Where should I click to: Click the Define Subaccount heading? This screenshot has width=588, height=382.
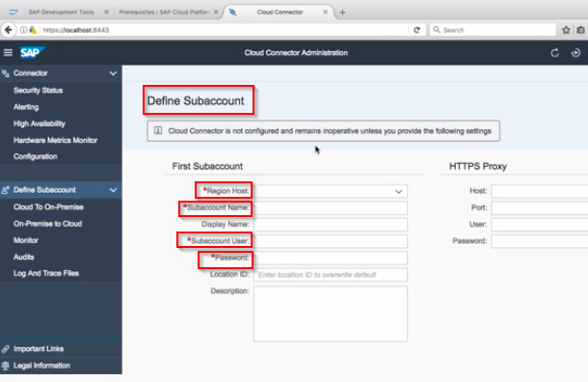(196, 101)
